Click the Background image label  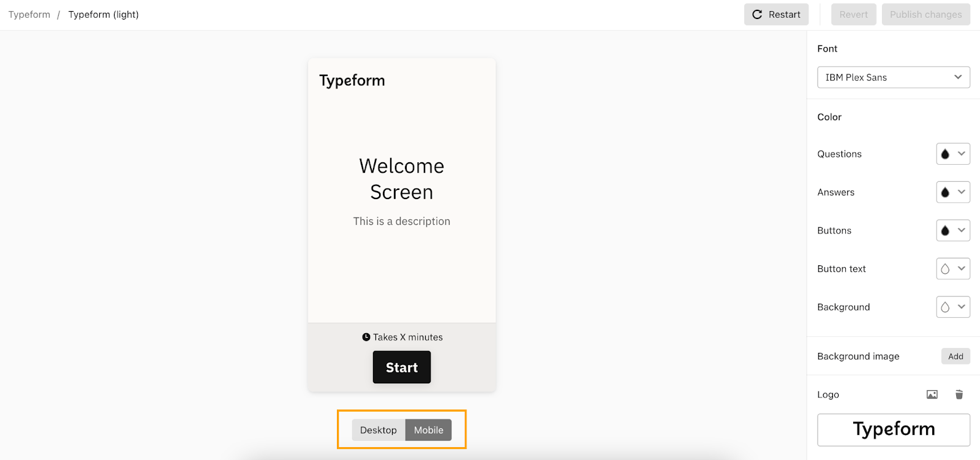pyautogui.click(x=858, y=356)
